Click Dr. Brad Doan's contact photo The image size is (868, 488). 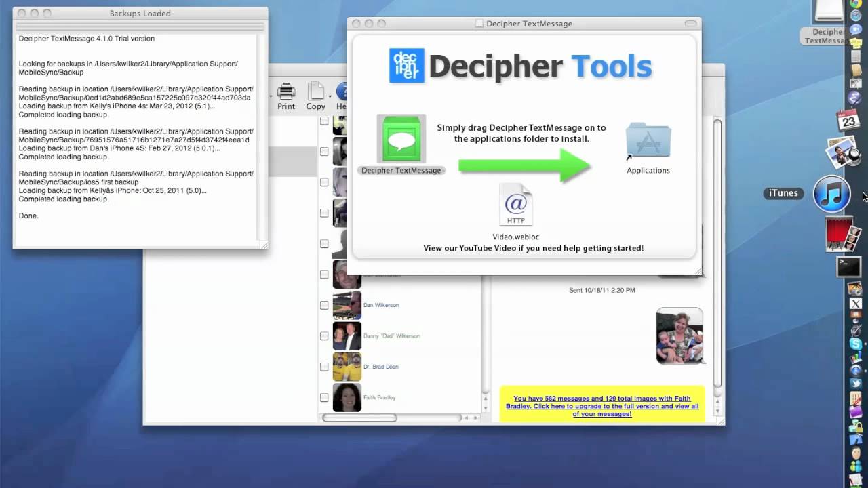pyautogui.click(x=347, y=367)
